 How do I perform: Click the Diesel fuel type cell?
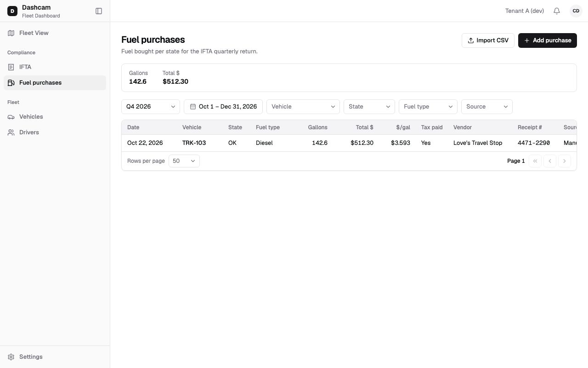(x=264, y=143)
